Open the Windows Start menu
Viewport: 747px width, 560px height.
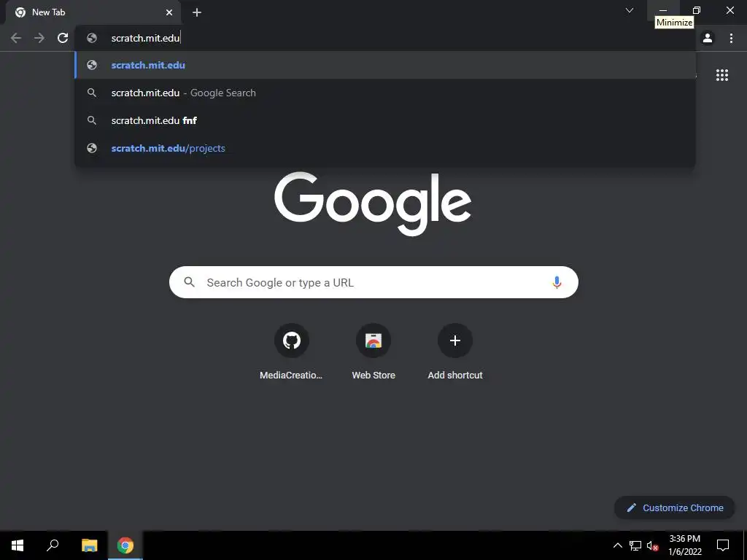pos(18,545)
